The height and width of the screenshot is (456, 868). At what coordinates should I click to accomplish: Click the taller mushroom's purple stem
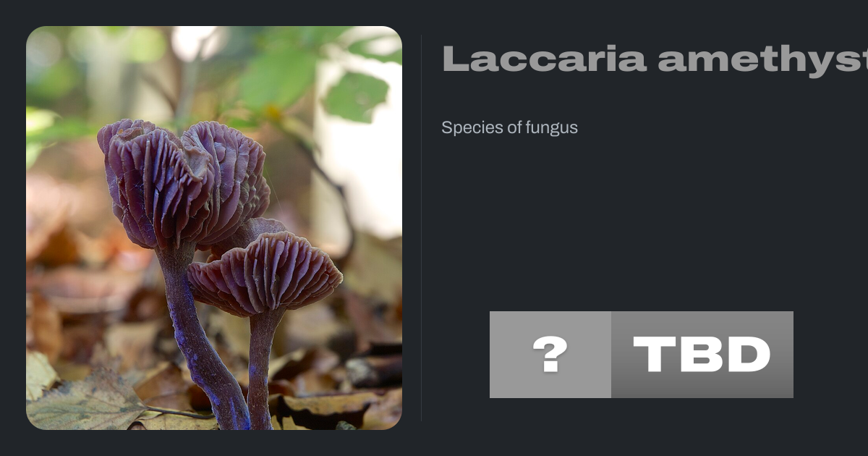(199, 340)
